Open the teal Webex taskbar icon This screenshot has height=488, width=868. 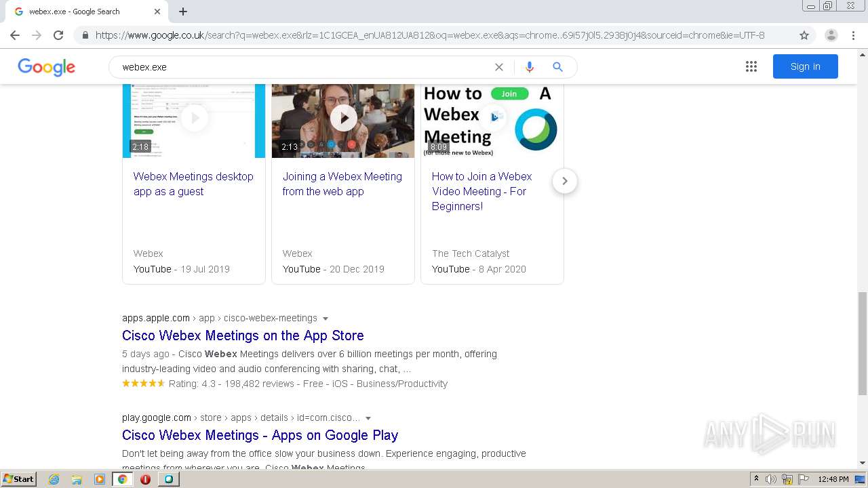pyautogui.click(x=169, y=479)
